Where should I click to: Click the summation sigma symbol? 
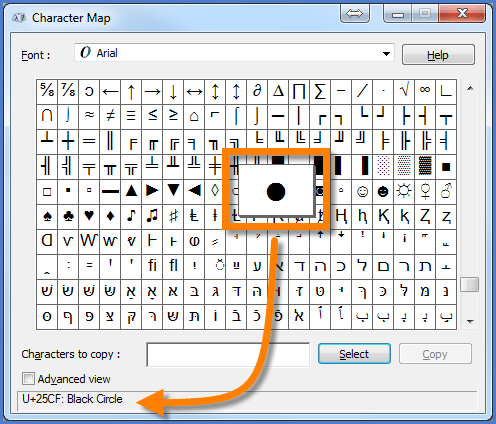[x=320, y=91]
